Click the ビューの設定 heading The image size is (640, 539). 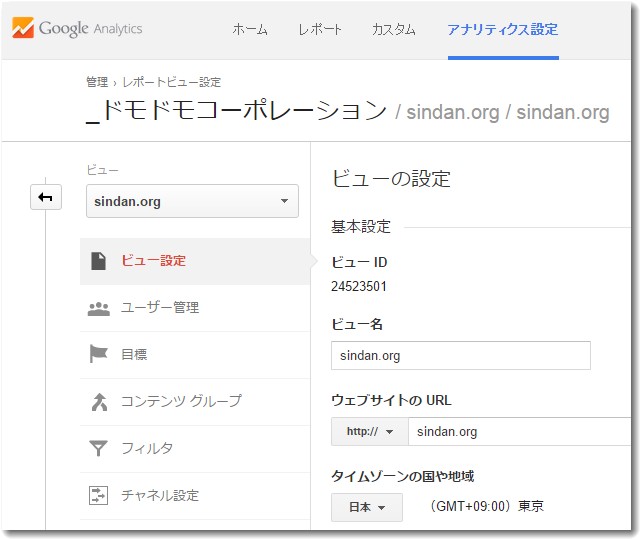point(391,179)
